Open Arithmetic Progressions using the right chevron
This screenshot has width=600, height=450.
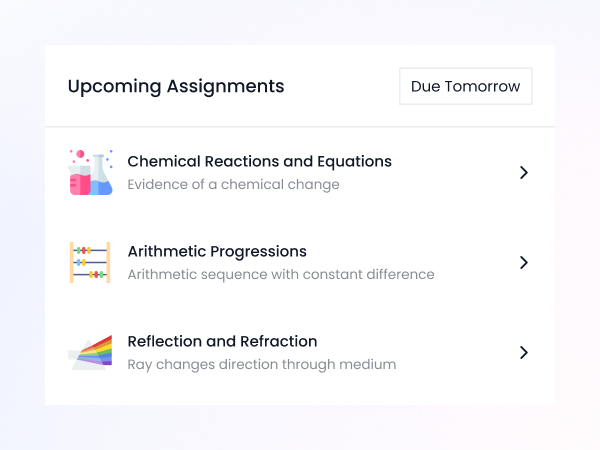pyautogui.click(x=523, y=262)
